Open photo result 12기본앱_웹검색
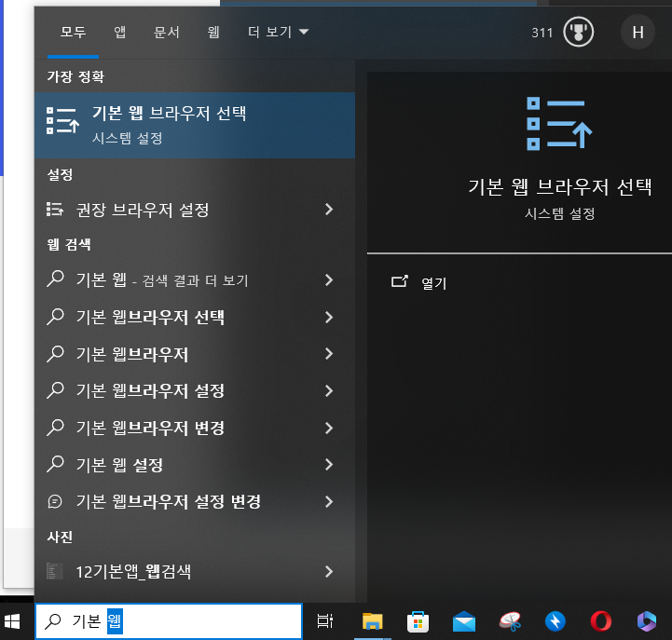 point(195,571)
